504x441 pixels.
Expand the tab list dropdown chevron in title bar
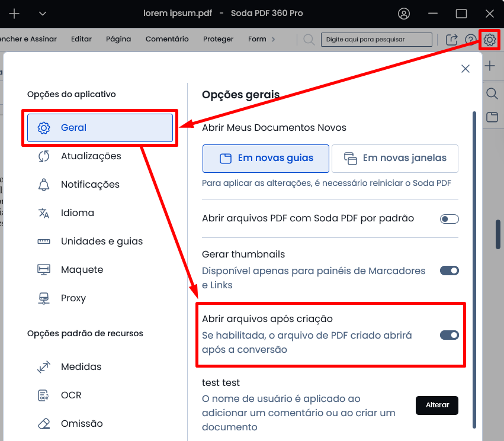pyautogui.click(x=43, y=14)
